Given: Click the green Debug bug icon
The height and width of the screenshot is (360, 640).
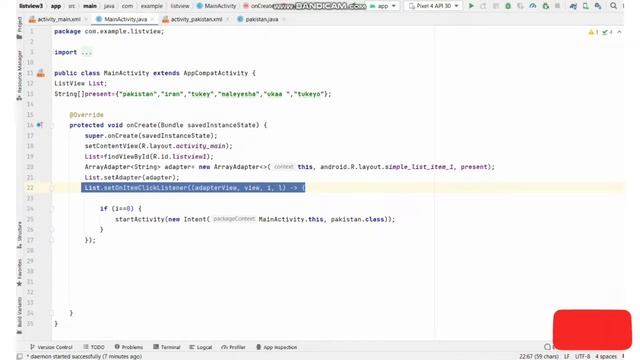Looking at the screenshot, I should (508, 6).
